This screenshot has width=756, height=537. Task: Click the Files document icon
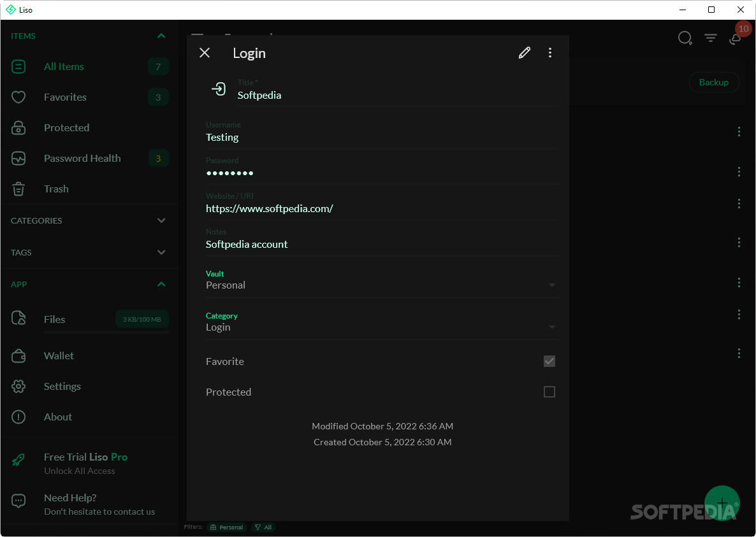click(x=18, y=318)
